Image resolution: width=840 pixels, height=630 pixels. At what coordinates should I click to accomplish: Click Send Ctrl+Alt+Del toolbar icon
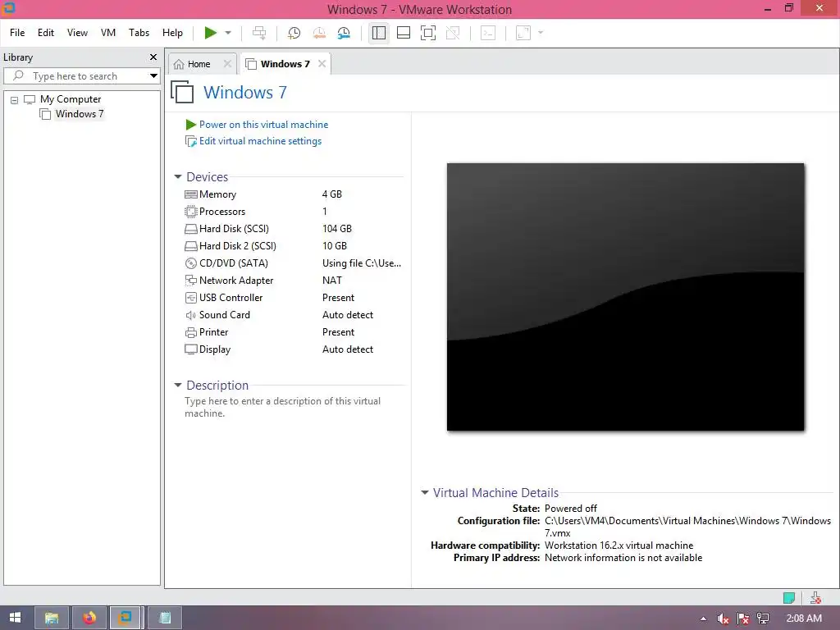pyautogui.click(x=259, y=33)
